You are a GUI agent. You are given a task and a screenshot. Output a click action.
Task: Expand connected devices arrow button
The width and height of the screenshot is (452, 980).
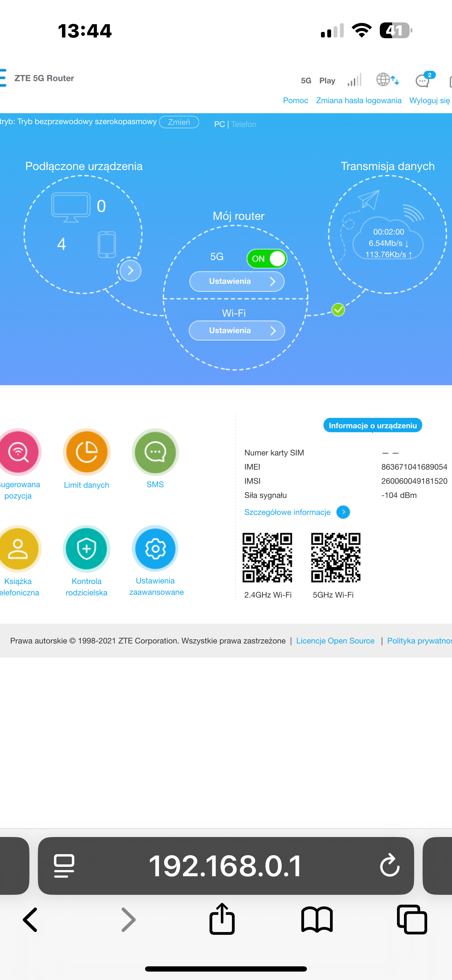tap(130, 271)
